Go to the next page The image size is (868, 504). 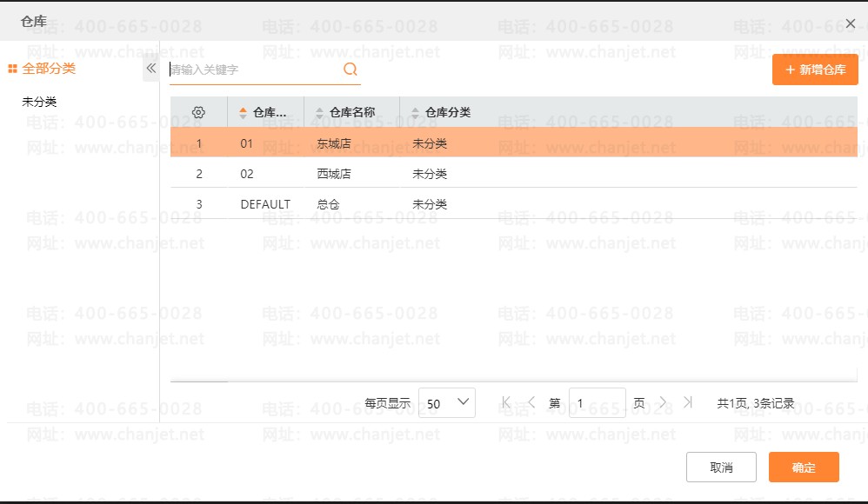coord(663,402)
